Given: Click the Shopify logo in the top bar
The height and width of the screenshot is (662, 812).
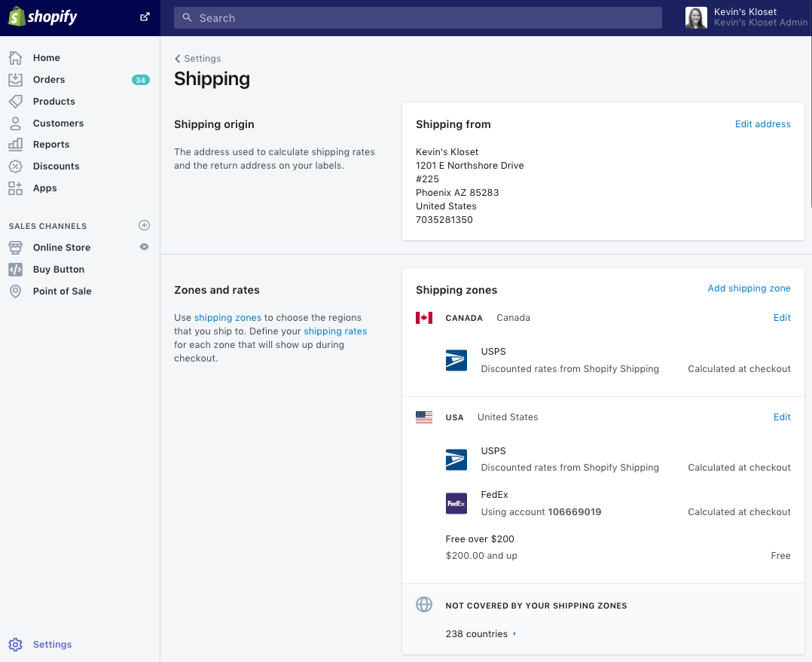Looking at the screenshot, I should pos(43,16).
